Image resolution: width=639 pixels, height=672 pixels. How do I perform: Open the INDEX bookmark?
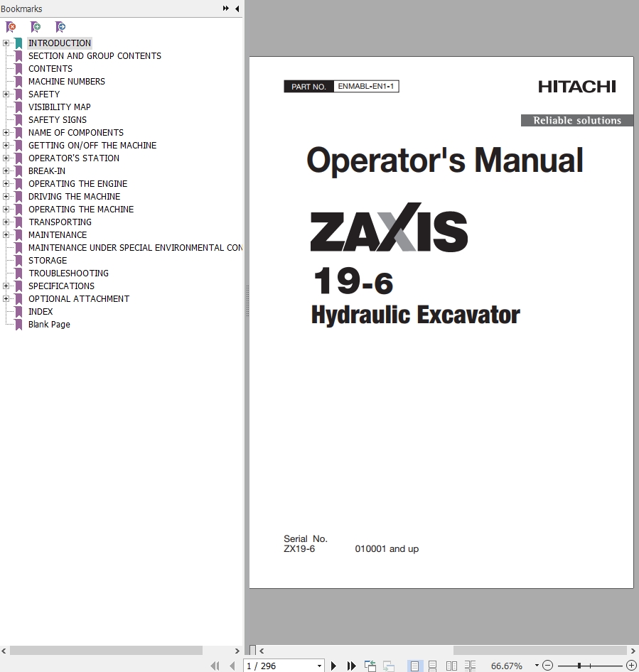pyautogui.click(x=41, y=312)
